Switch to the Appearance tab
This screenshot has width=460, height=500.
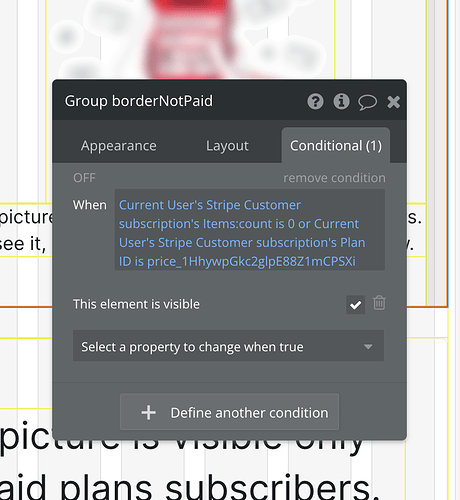click(x=119, y=146)
